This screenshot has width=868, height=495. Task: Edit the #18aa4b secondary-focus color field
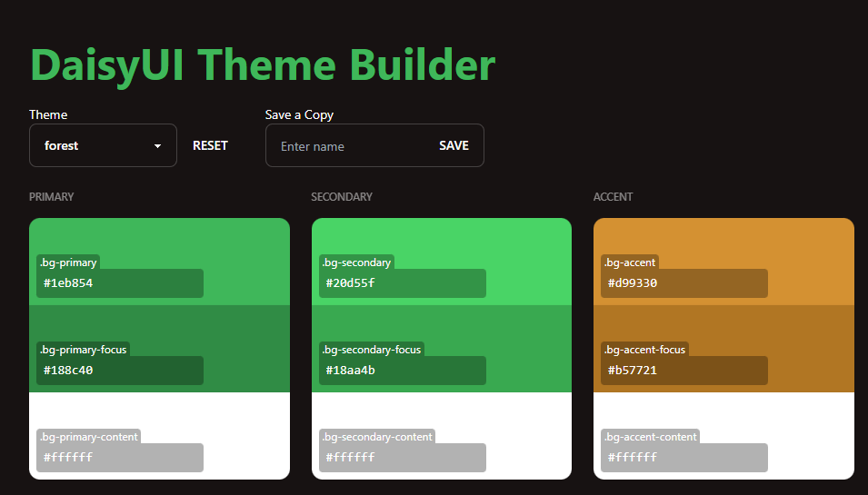(x=403, y=371)
